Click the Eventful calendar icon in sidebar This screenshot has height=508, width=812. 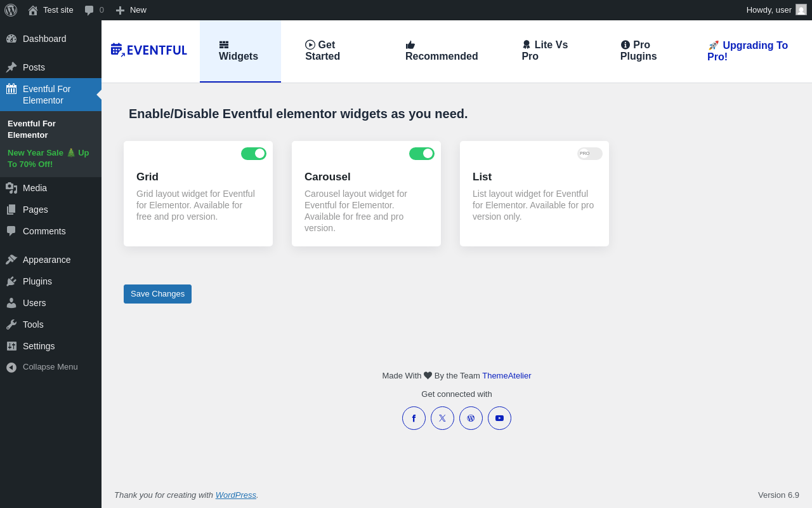coord(11,89)
